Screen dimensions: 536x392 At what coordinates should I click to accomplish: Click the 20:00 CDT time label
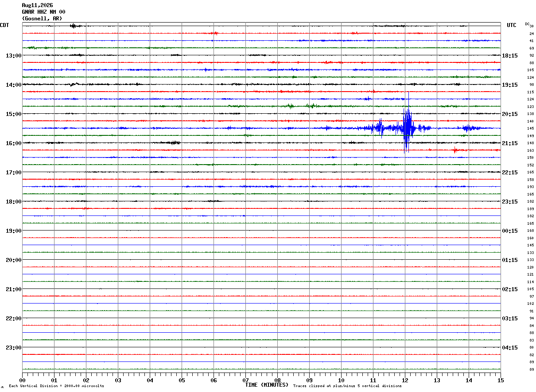[x=13, y=260]
